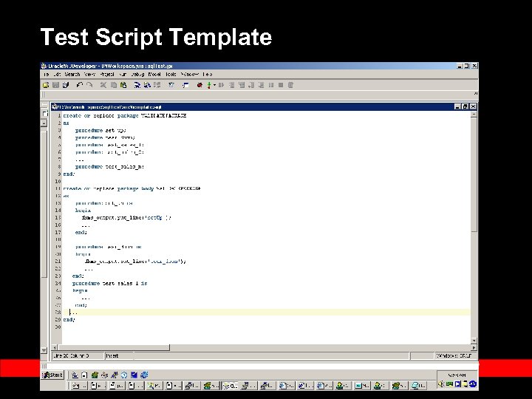
Task: Click the volume speaker tray icon
Action: tap(441, 384)
